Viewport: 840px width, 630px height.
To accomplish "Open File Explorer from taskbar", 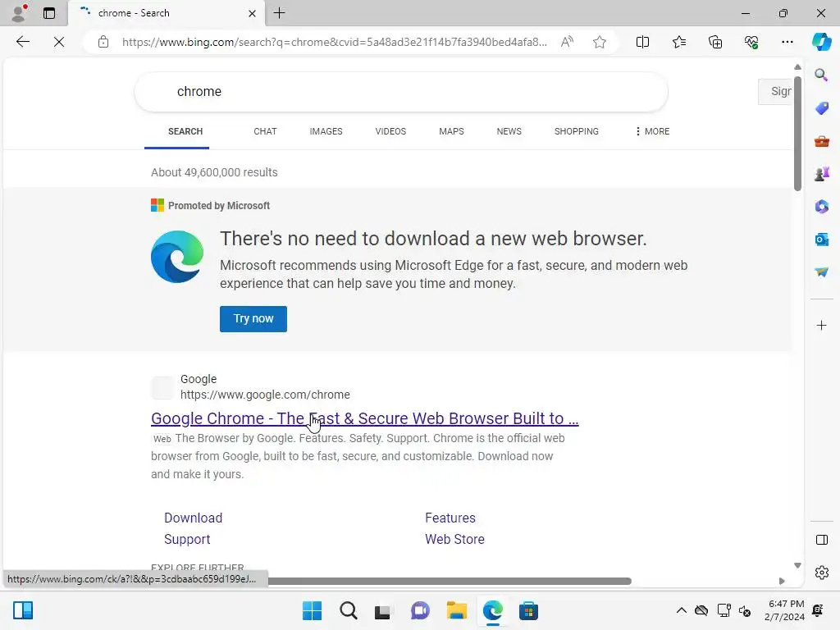I will pyautogui.click(x=456, y=610).
